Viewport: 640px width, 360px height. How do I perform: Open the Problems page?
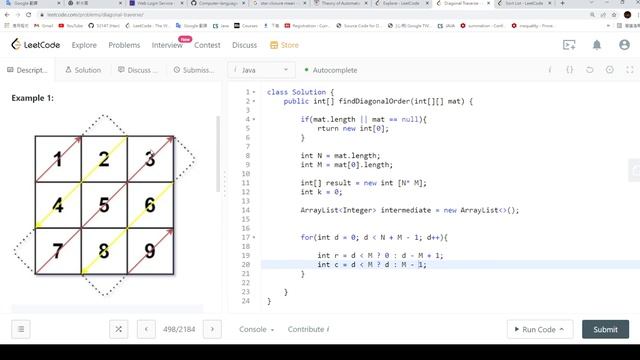point(124,45)
